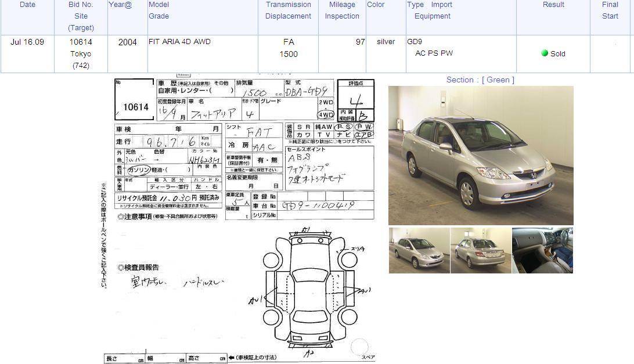Viewport: 634px width, 364px height.
Task: Click the equipment text AC PS PW
Action: [434, 53]
